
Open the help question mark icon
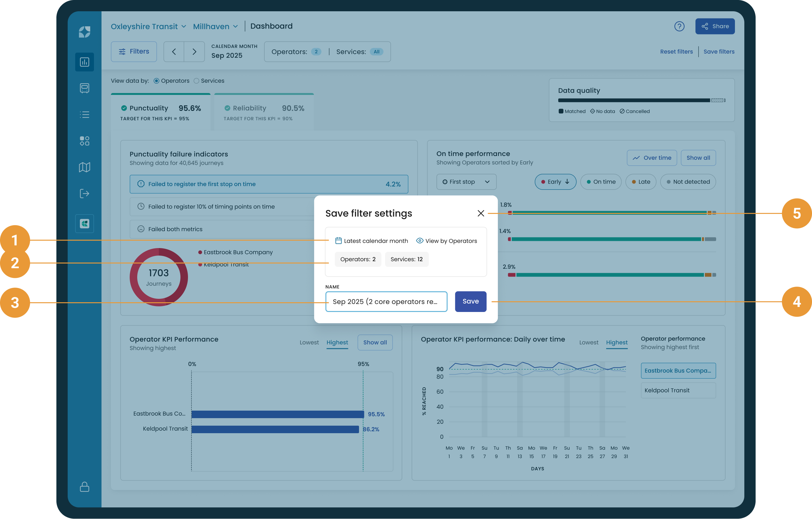pyautogui.click(x=679, y=26)
